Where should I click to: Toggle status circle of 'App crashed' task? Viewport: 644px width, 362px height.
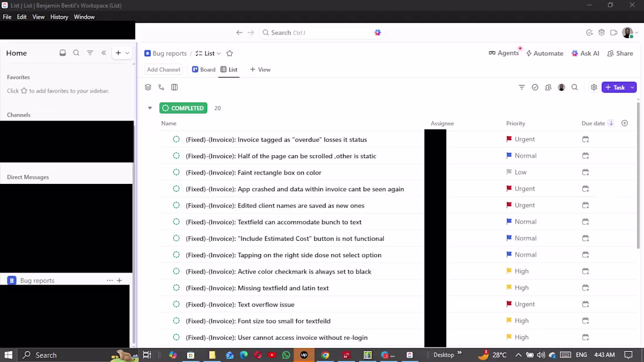click(176, 189)
